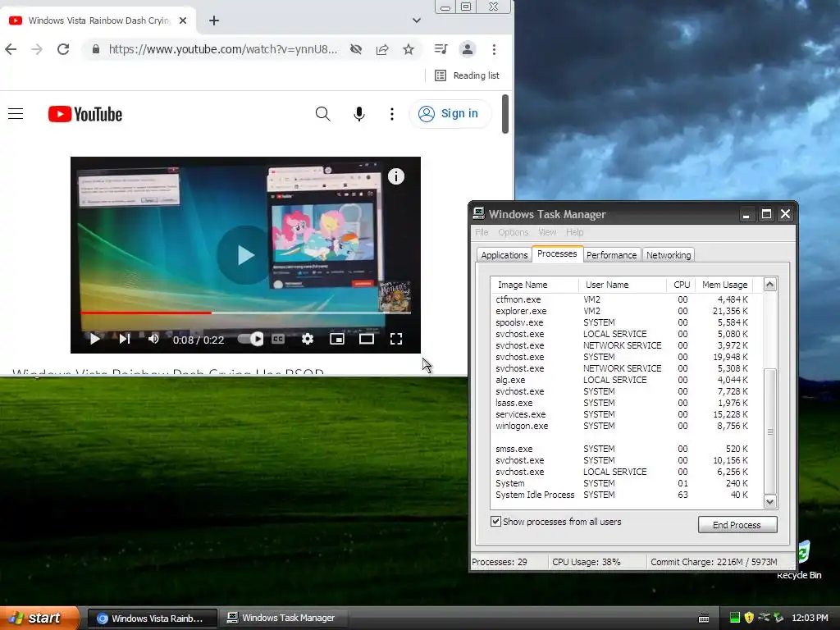Sort by the Mem Usage column

click(x=724, y=285)
